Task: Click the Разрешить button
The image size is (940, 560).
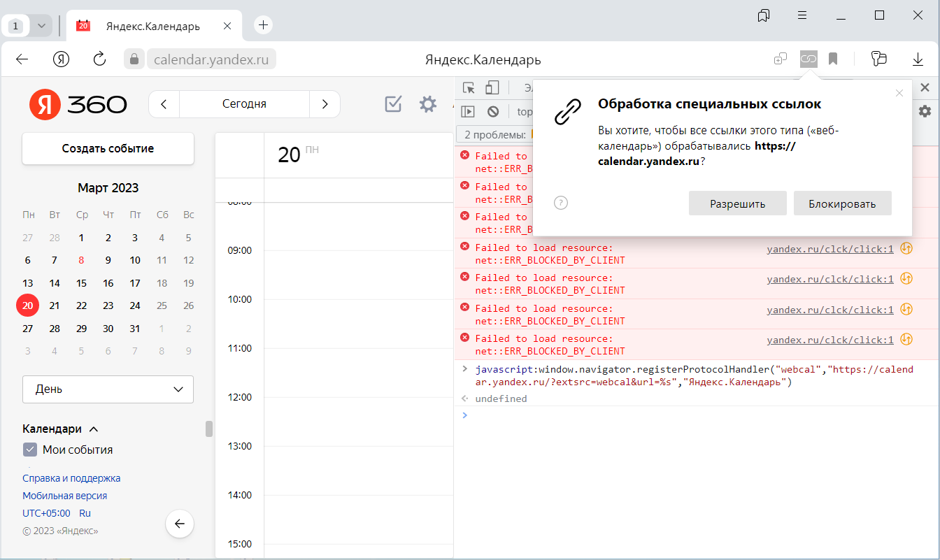Action: point(737,203)
